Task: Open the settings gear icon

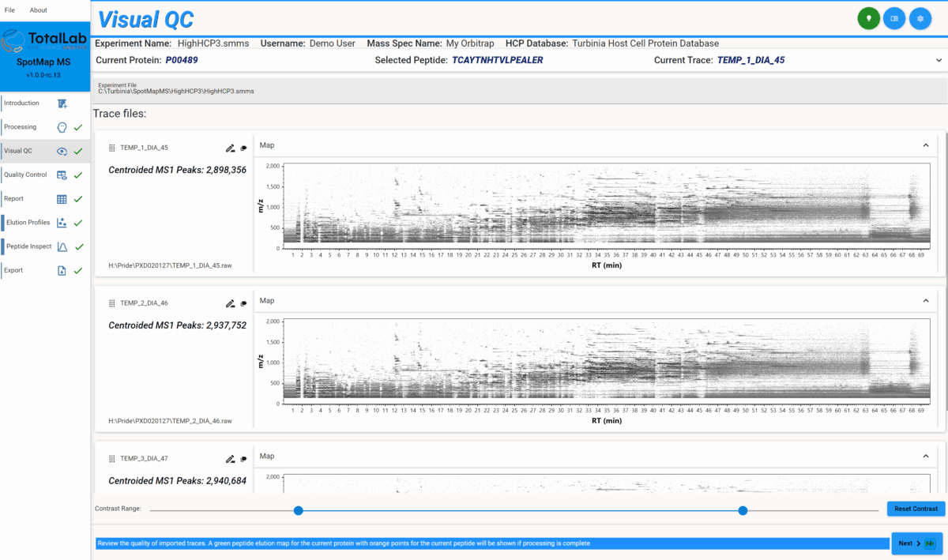Action: pyautogui.click(x=920, y=17)
